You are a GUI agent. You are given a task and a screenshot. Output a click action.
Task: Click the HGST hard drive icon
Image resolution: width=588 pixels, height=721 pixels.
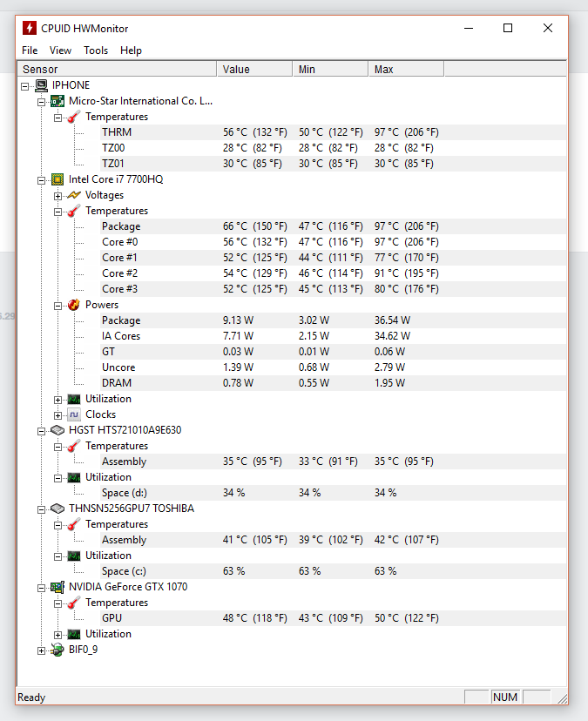click(57, 430)
